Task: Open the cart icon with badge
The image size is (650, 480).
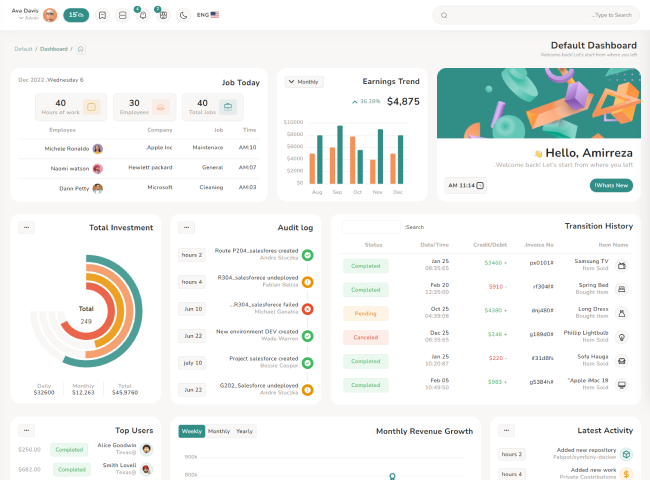Action: tap(163, 15)
